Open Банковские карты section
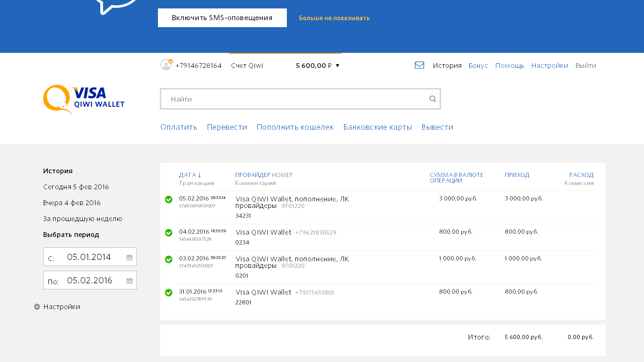Image resolution: width=644 pixels, height=362 pixels. pyautogui.click(x=378, y=127)
